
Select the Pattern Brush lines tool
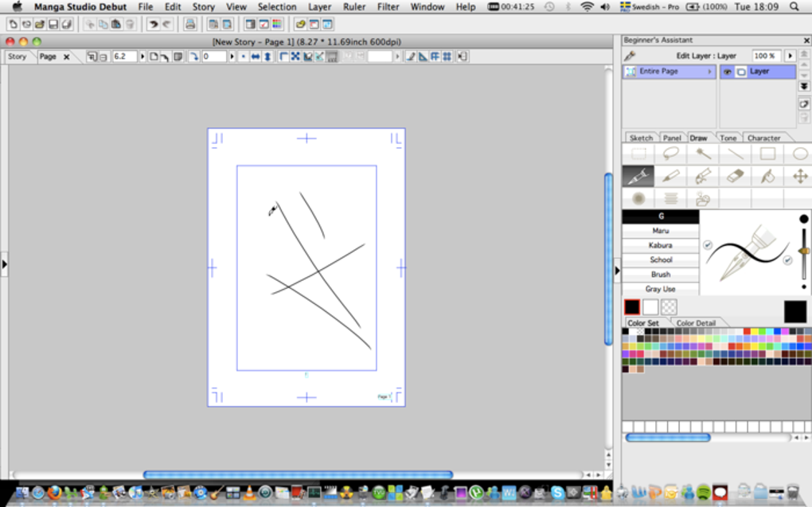coord(670,198)
